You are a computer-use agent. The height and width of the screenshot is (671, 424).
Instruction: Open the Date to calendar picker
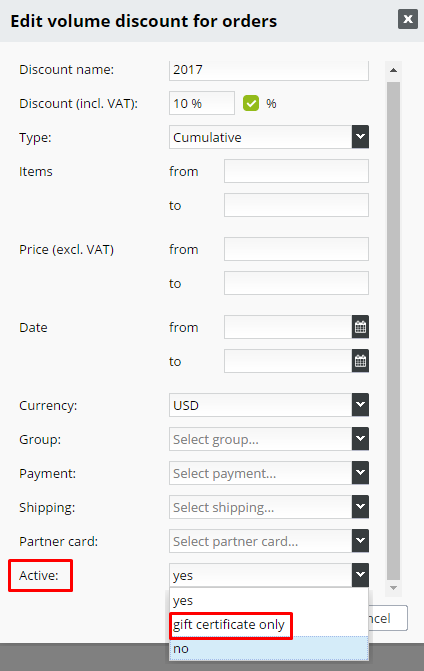pos(360,361)
